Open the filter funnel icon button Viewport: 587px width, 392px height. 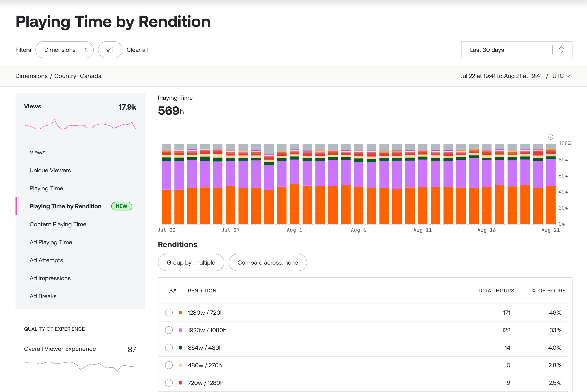(110, 50)
